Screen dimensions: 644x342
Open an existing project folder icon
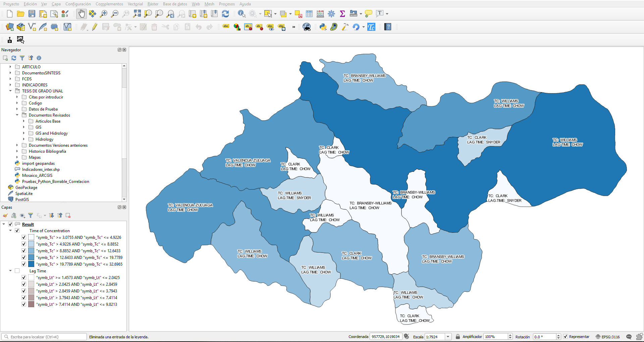click(x=20, y=14)
